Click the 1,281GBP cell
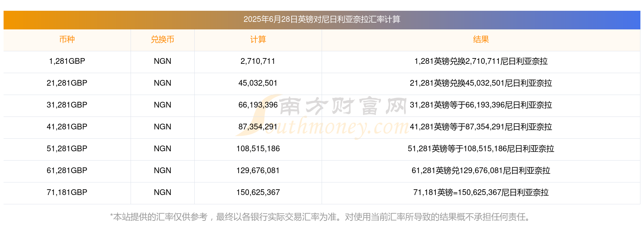The width and height of the screenshot is (644, 233). (67, 61)
